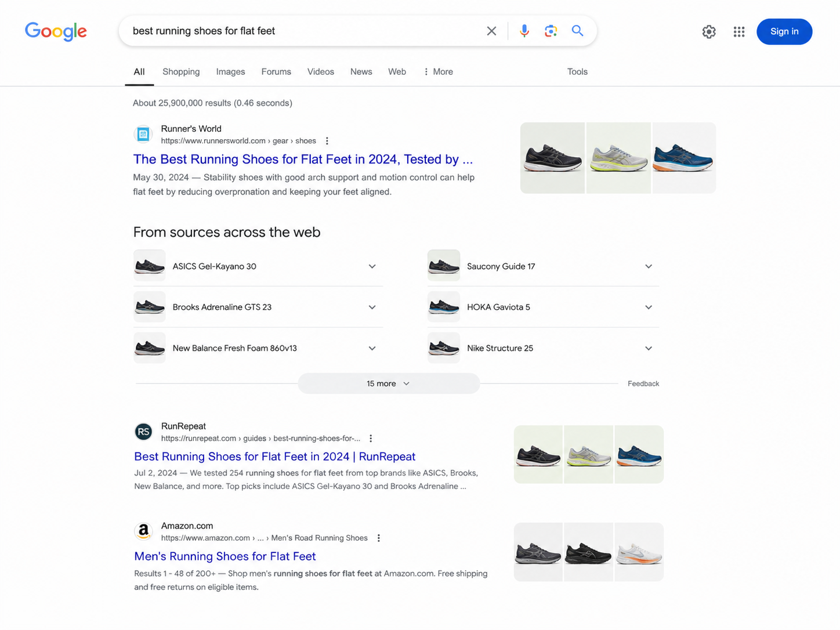Switch to the Web tab
Viewport: 840px width, 630px height.
pyautogui.click(x=397, y=72)
